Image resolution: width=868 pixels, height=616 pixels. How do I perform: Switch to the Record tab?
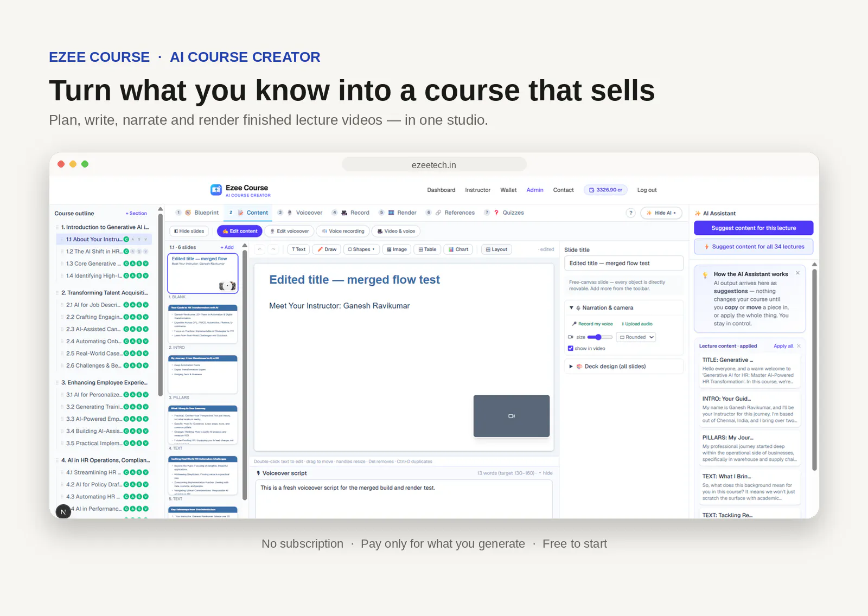click(x=351, y=213)
